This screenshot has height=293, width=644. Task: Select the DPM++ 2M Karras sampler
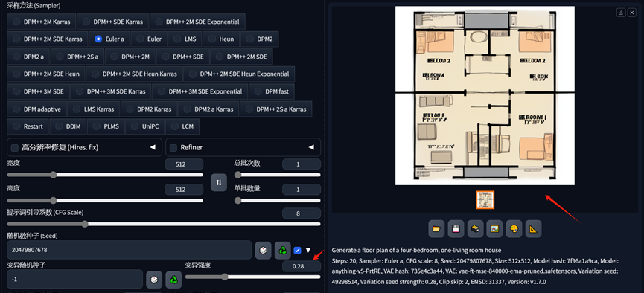pos(42,22)
